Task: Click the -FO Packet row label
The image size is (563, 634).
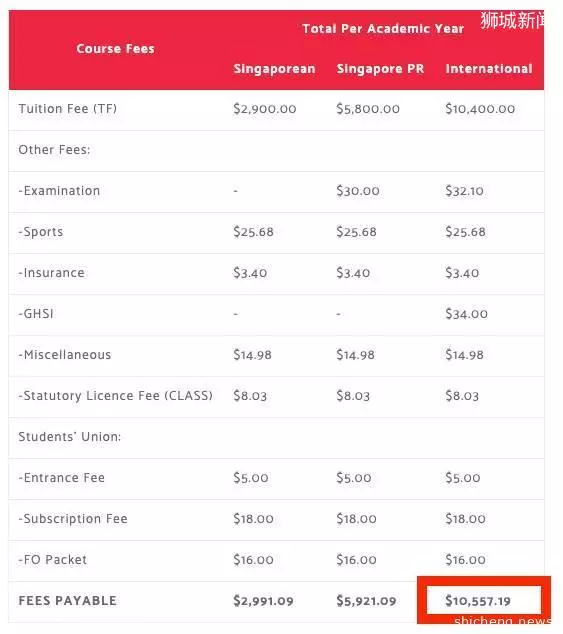Action: pos(53,560)
